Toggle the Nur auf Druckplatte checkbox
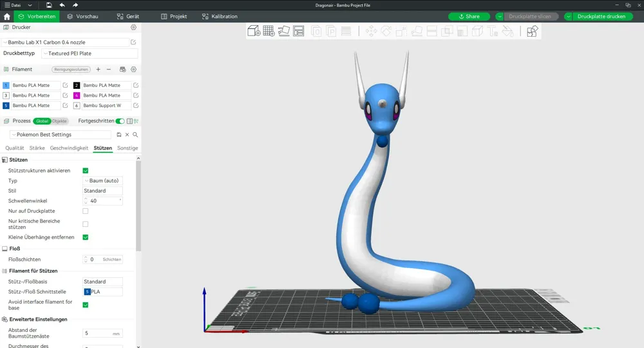 coord(86,211)
